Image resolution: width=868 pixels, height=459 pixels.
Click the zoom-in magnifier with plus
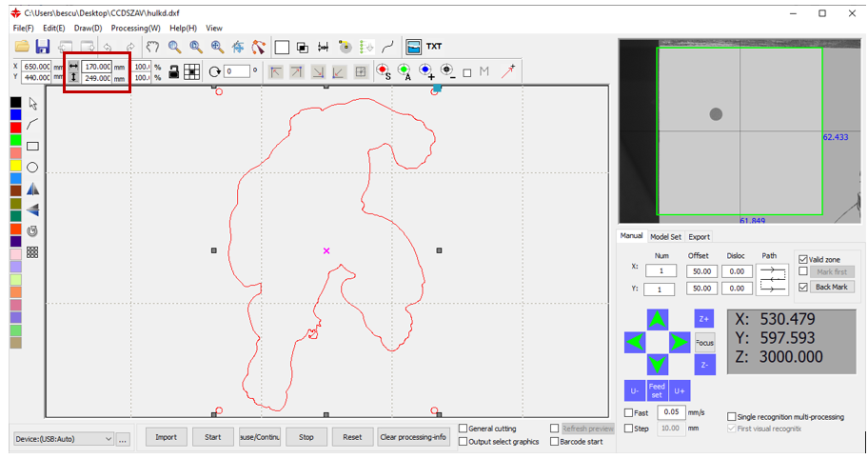click(x=217, y=47)
